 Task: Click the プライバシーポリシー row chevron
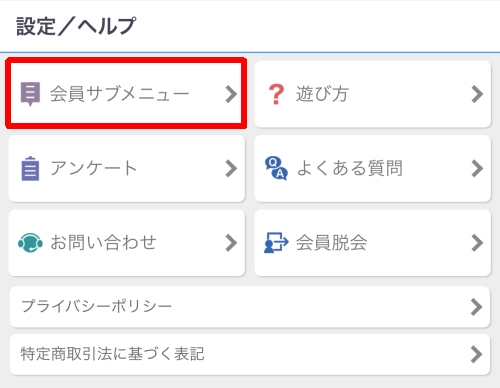tap(477, 307)
